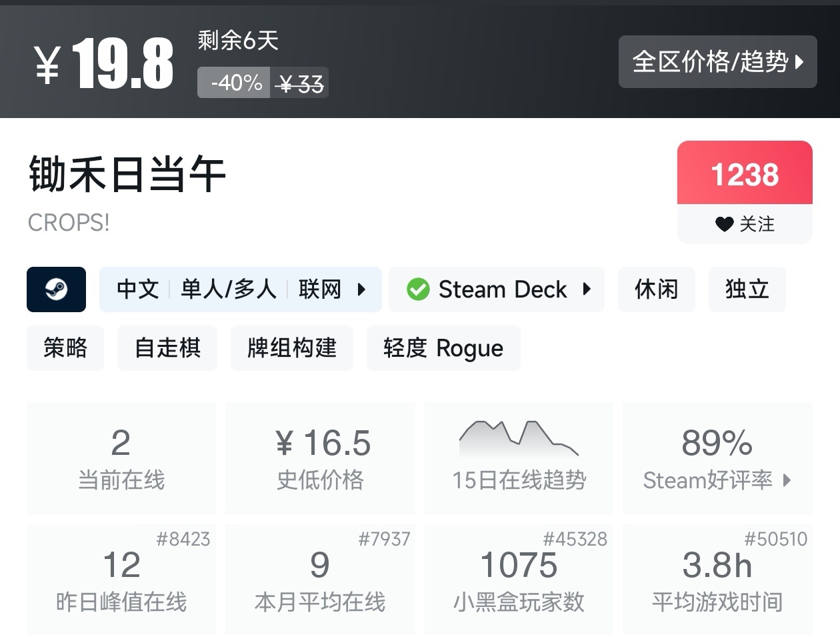Select the 独立 genre tag
The width and height of the screenshot is (840, 635).
[747, 289]
